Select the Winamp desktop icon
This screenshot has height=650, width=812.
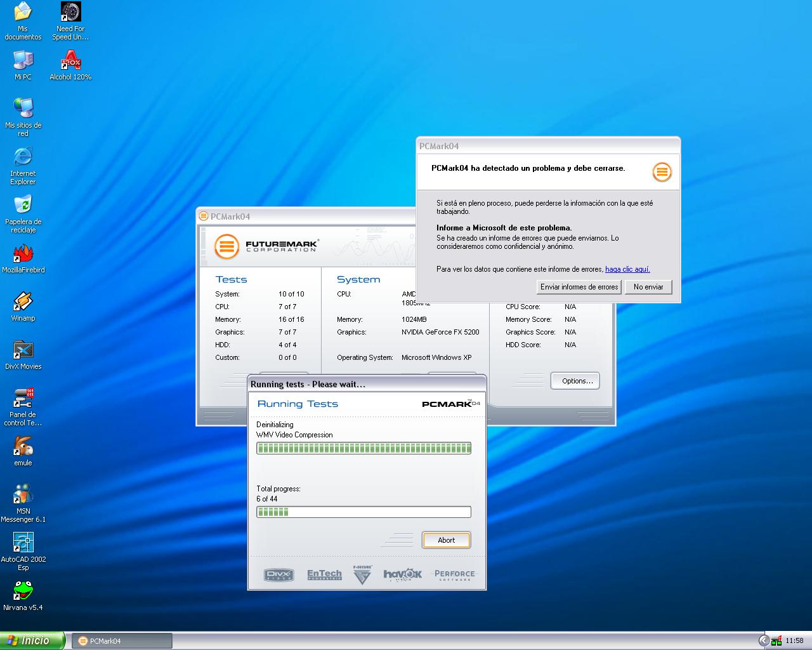tap(23, 302)
